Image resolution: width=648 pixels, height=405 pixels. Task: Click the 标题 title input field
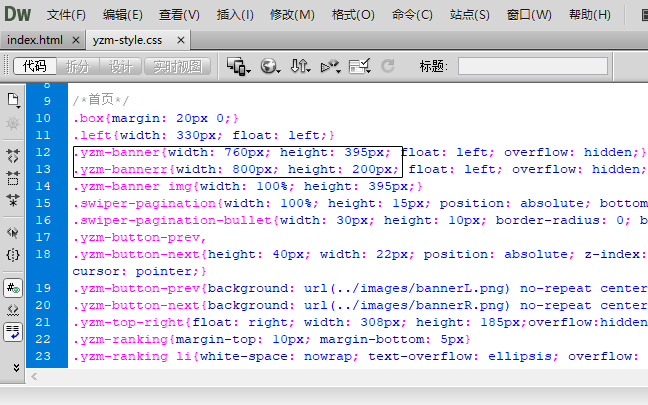[540, 66]
